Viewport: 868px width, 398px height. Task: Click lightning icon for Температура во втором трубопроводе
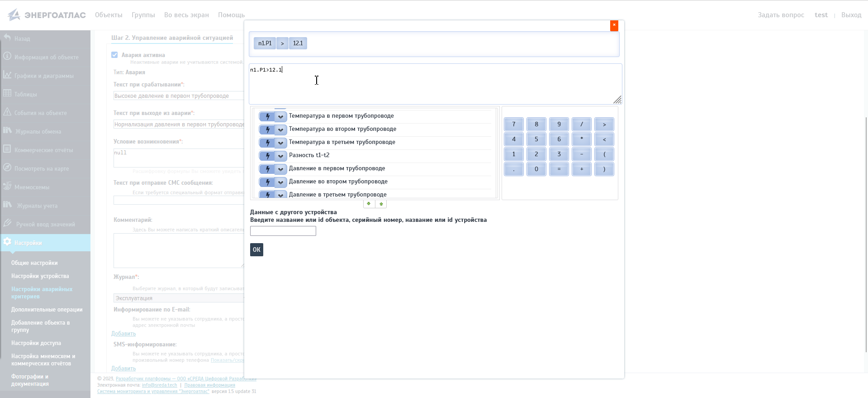[x=267, y=129]
